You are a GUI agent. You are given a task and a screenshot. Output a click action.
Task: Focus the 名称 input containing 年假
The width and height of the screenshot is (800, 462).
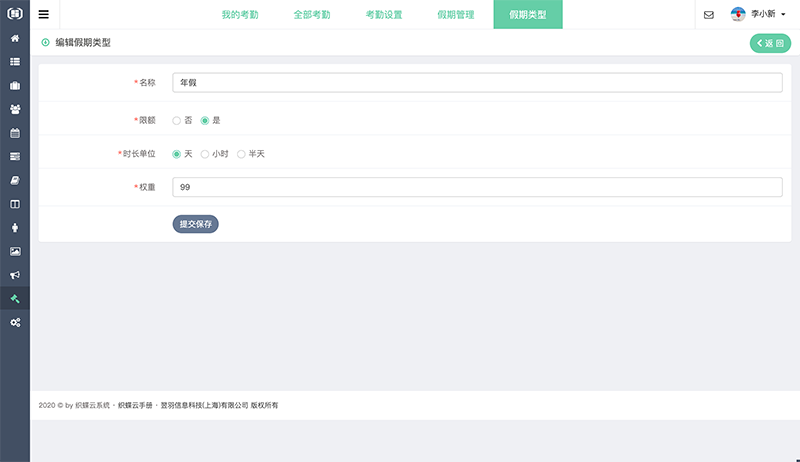pos(477,83)
